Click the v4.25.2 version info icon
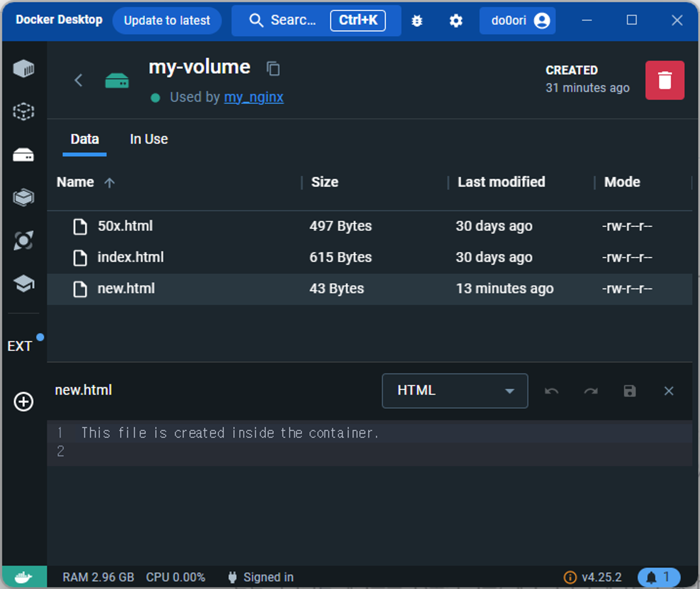This screenshot has height=589, width=700. [x=570, y=577]
